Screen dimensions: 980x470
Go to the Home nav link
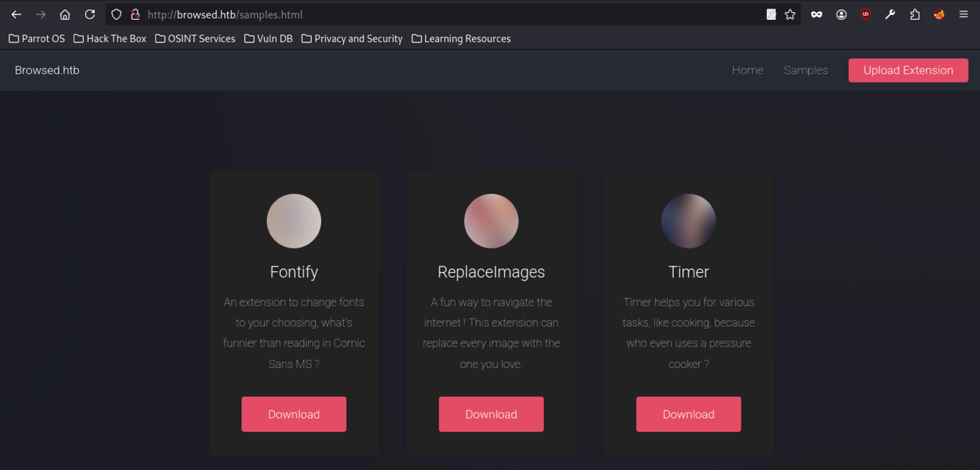pos(747,70)
